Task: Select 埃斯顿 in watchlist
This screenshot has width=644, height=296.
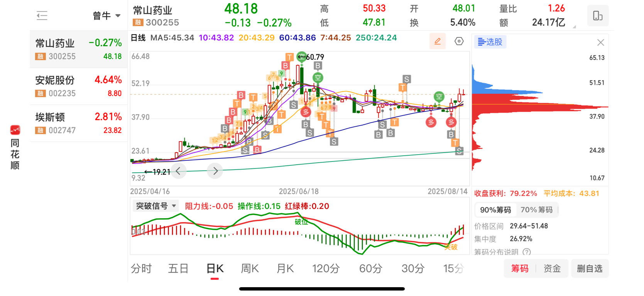Action: tap(78, 123)
